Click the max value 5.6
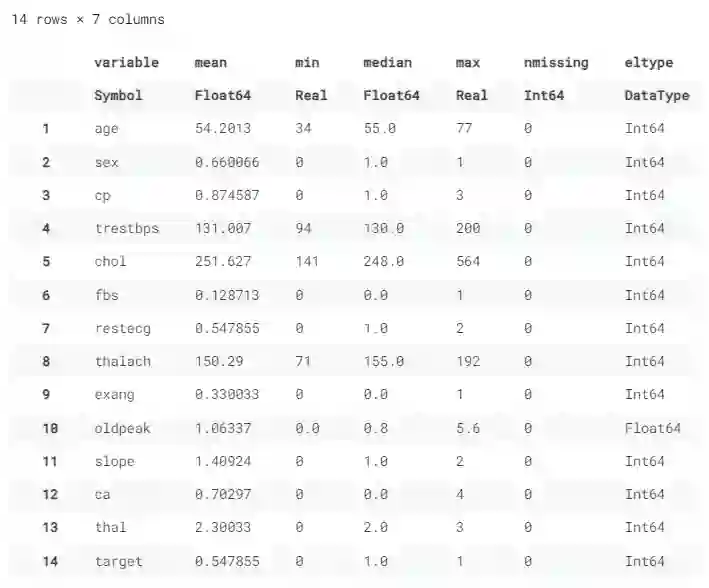This screenshot has height=588, width=709. [468, 428]
